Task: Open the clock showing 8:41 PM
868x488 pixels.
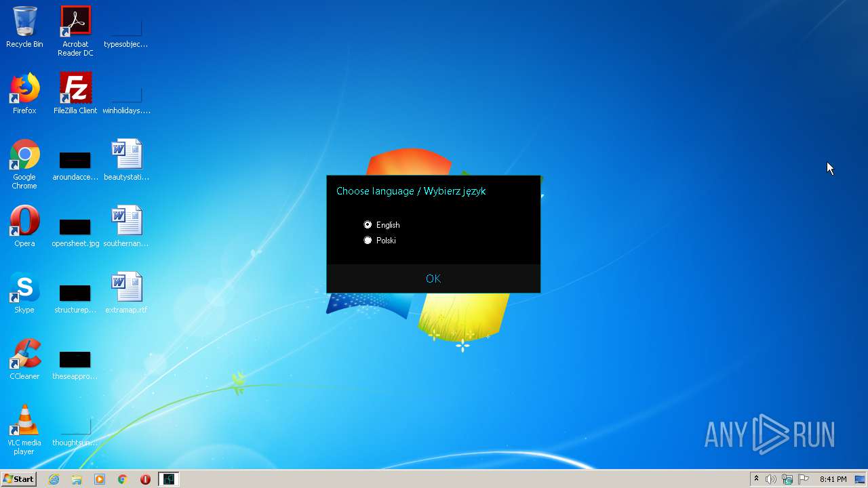Action: coord(833,479)
